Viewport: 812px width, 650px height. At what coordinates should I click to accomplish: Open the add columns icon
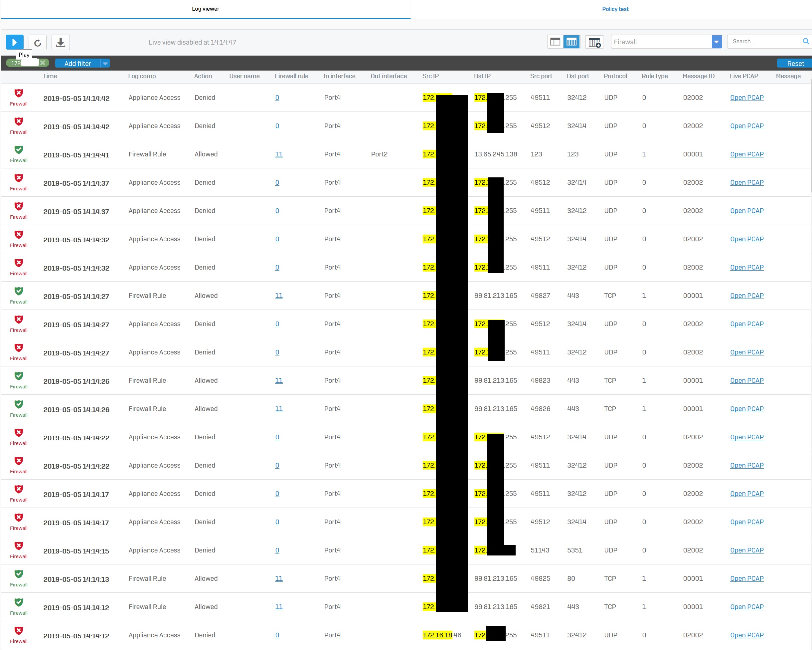click(x=594, y=42)
